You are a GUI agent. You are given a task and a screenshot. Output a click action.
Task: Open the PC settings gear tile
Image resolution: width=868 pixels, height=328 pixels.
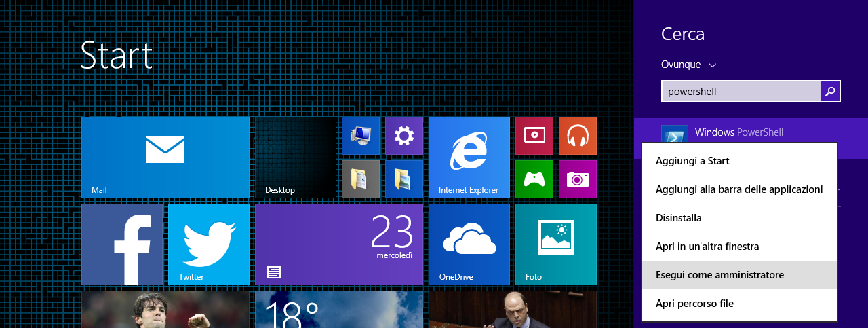click(404, 136)
